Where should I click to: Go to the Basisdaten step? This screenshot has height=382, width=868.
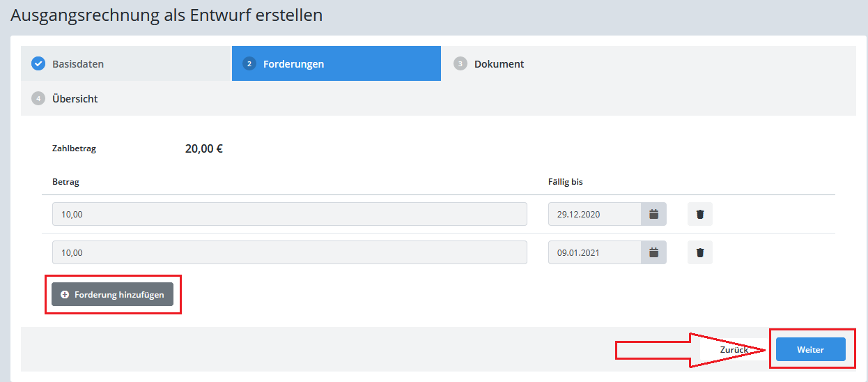126,63
